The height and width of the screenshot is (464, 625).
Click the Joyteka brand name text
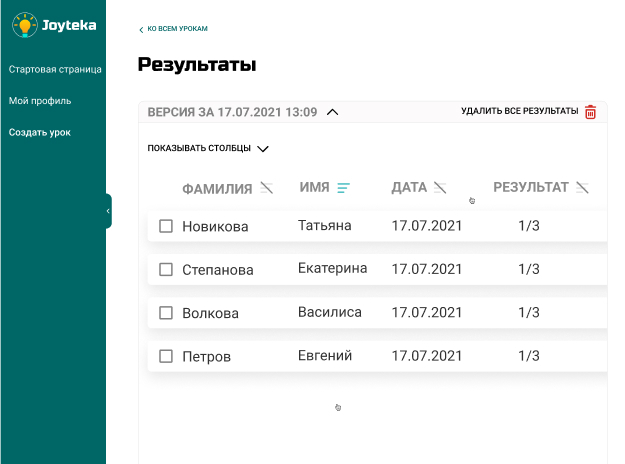69,25
